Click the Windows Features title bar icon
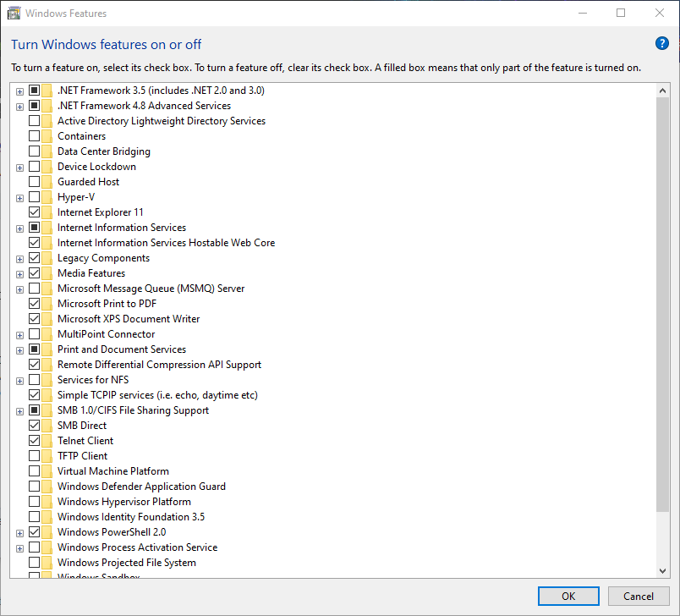This screenshot has width=680, height=616. (x=14, y=14)
